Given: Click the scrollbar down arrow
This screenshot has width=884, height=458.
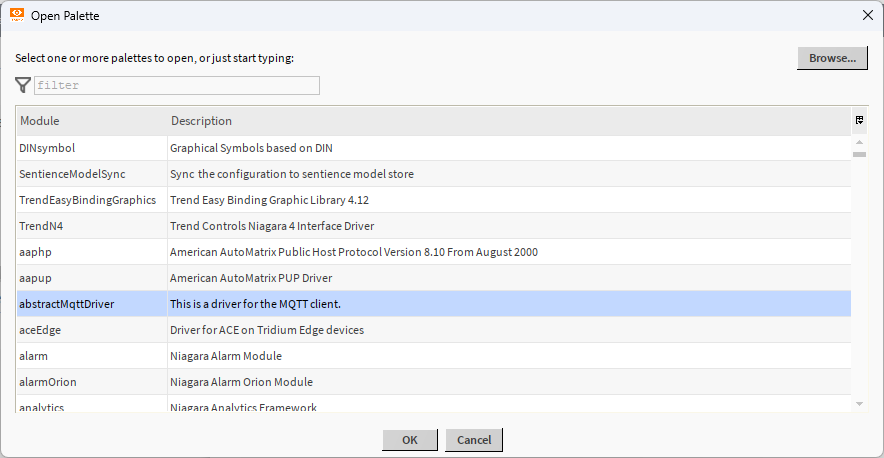Looking at the screenshot, I should tap(859, 403).
